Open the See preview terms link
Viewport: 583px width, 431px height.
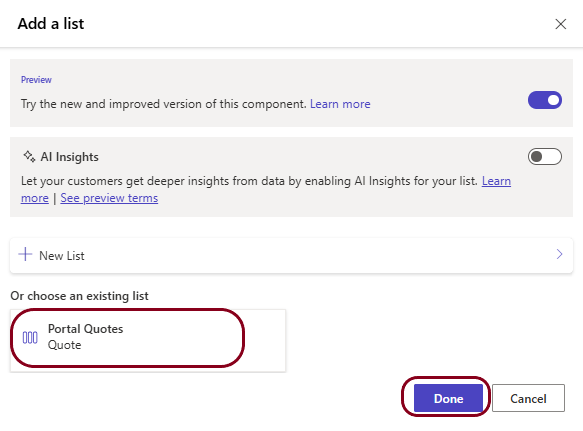pyautogui.click(x=109, y=198)
